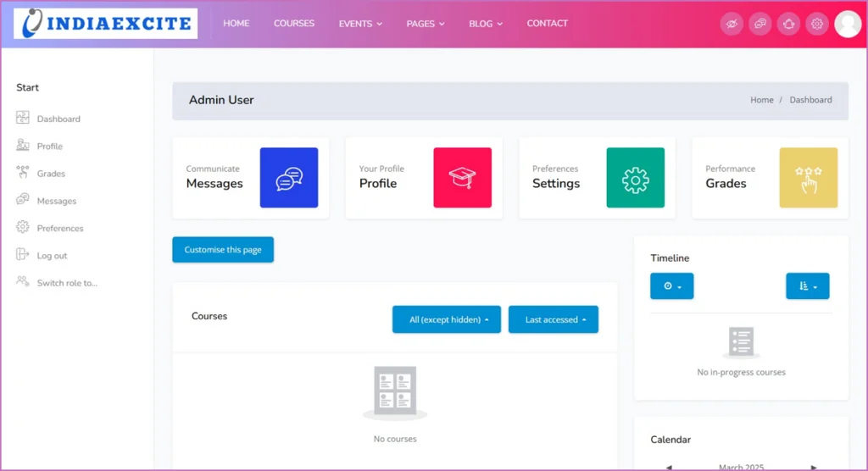Click the blue Messages chat bubble tile icon
Screen dimensions: 868x471
[x=289, y=178]
